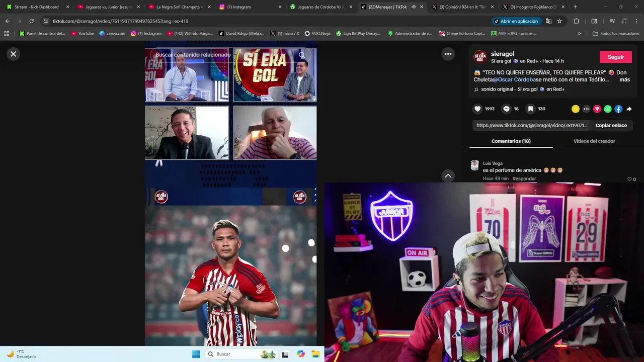Open a new browser tab
This screenshot has width=644, height=362.
click(x=575, y=7)
